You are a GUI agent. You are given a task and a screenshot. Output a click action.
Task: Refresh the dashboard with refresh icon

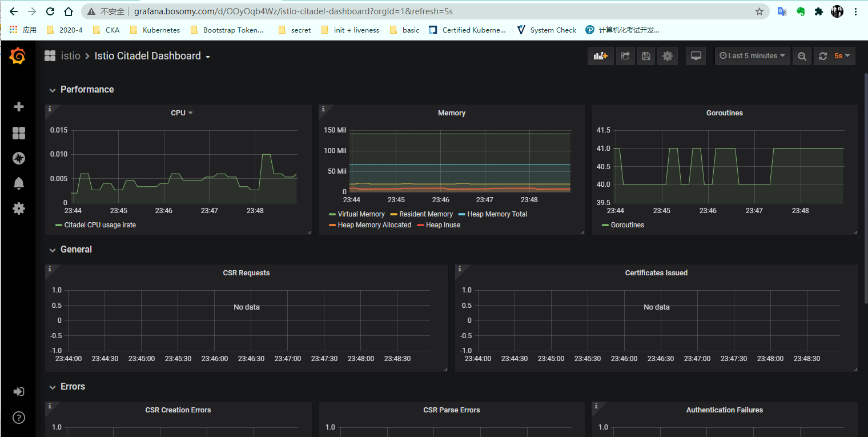pos(823,56)
